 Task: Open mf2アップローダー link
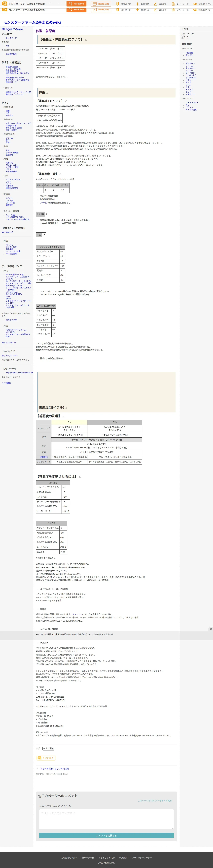[x=10, y=356]
